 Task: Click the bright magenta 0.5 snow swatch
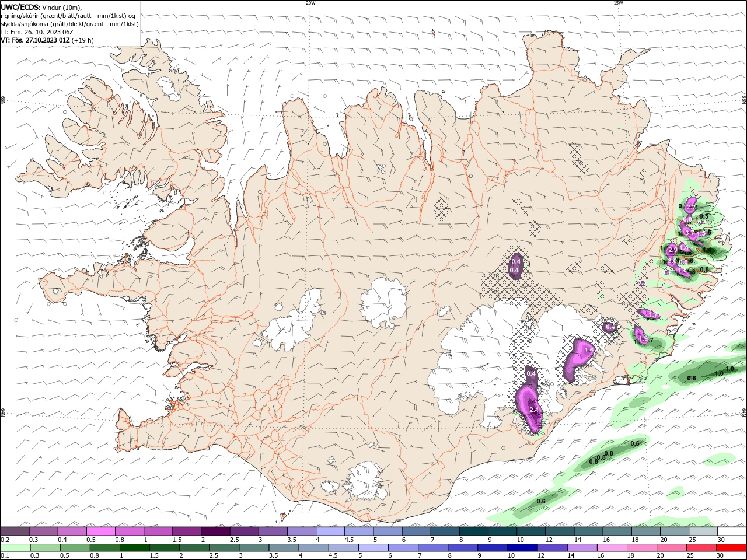tap(101, 531)
